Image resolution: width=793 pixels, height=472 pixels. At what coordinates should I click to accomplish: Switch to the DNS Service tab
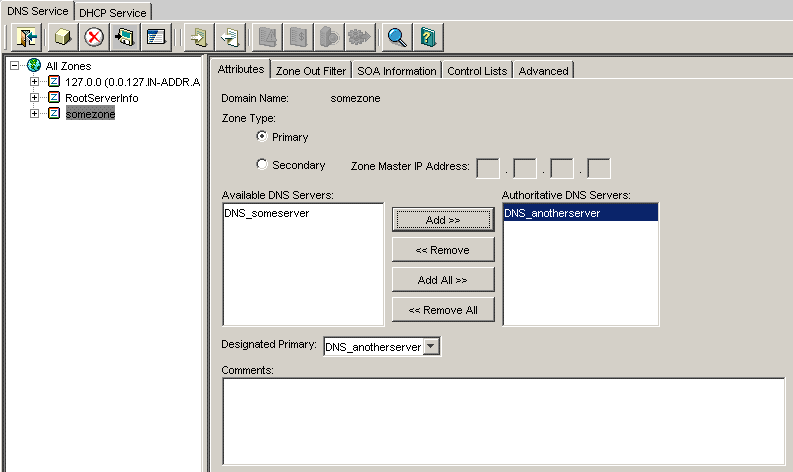coord(37,11)
